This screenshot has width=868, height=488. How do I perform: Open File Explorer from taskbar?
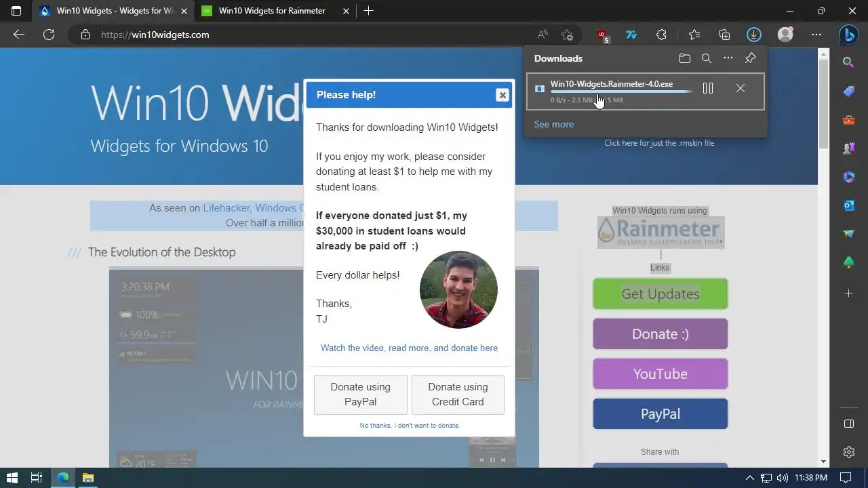[x=87, y=478]
